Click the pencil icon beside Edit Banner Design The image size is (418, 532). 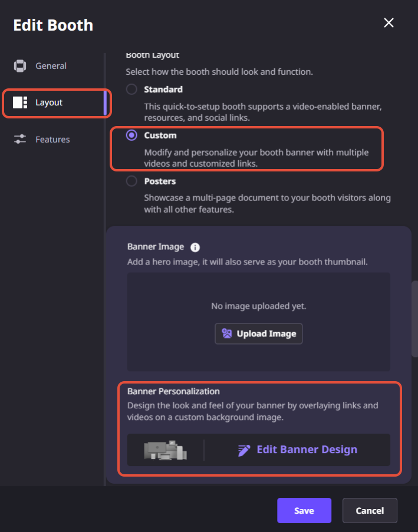click(x=244, y=450)
